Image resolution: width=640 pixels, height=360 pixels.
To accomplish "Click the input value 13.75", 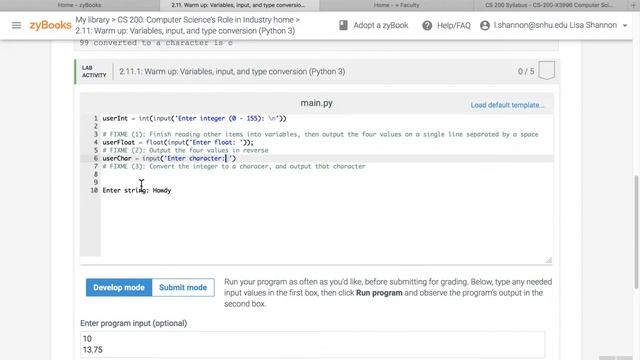I will point(93,350).
